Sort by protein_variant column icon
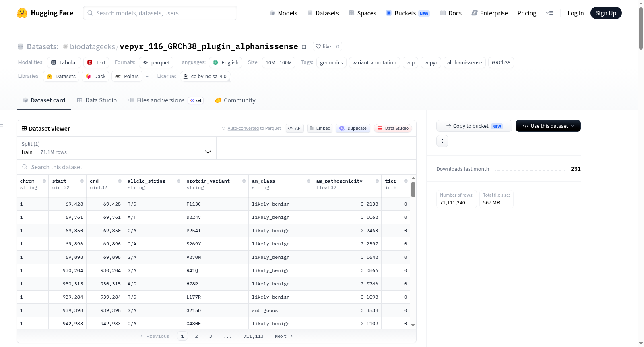Viewport: 644px width, 347px height. click(244, 181)
